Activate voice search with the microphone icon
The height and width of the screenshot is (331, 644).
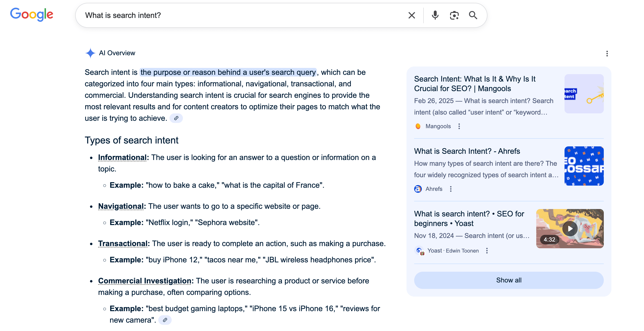tap(435, 15)
